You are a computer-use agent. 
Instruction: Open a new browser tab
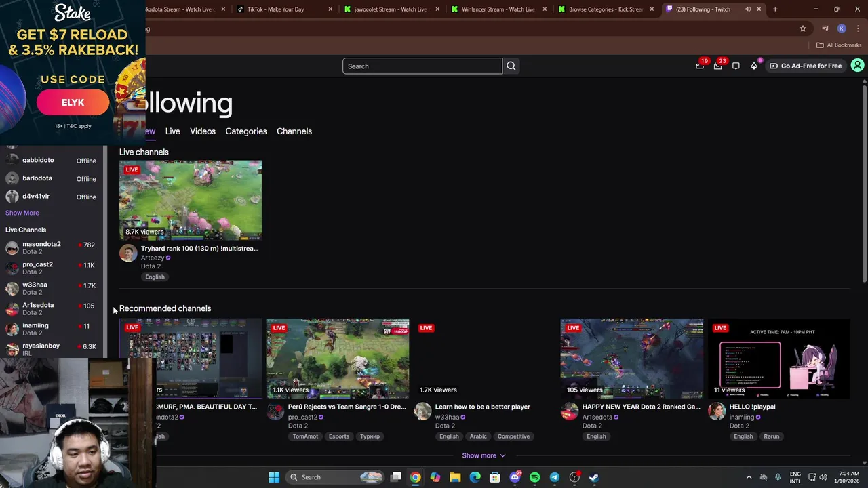(x=775, y=9)
